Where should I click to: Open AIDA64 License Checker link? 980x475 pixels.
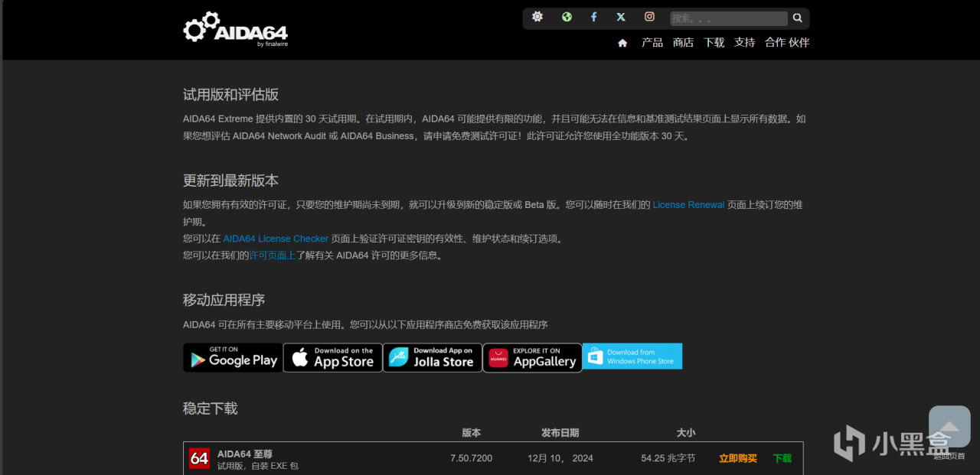pos(276,239)
